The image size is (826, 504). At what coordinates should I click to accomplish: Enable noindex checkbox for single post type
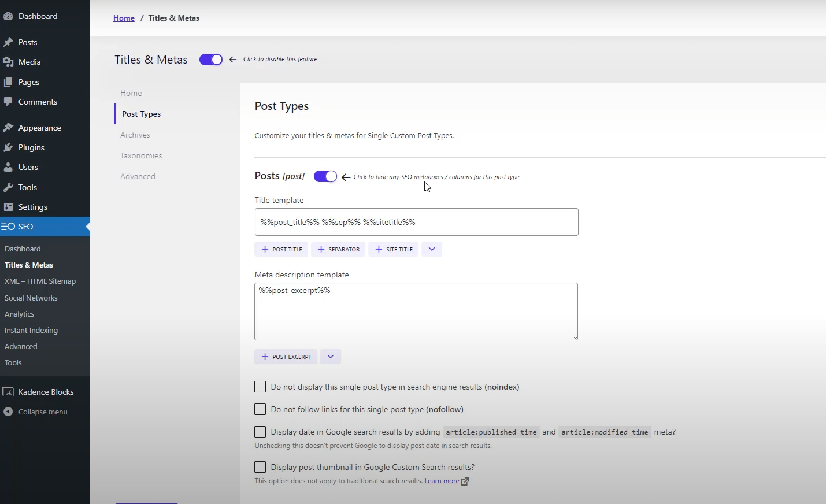point(260,387)
